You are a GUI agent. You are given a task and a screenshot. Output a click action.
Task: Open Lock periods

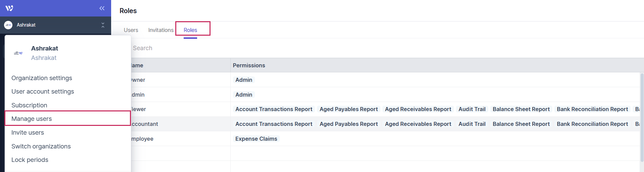[30, 160]
